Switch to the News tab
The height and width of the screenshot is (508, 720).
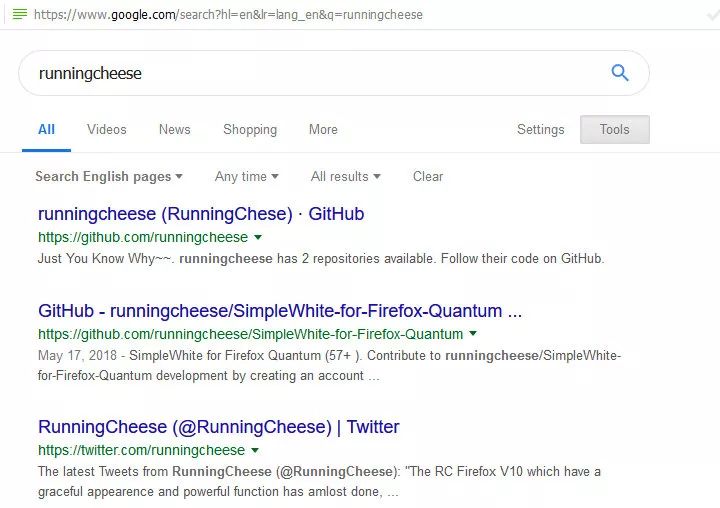click(174, 130)
